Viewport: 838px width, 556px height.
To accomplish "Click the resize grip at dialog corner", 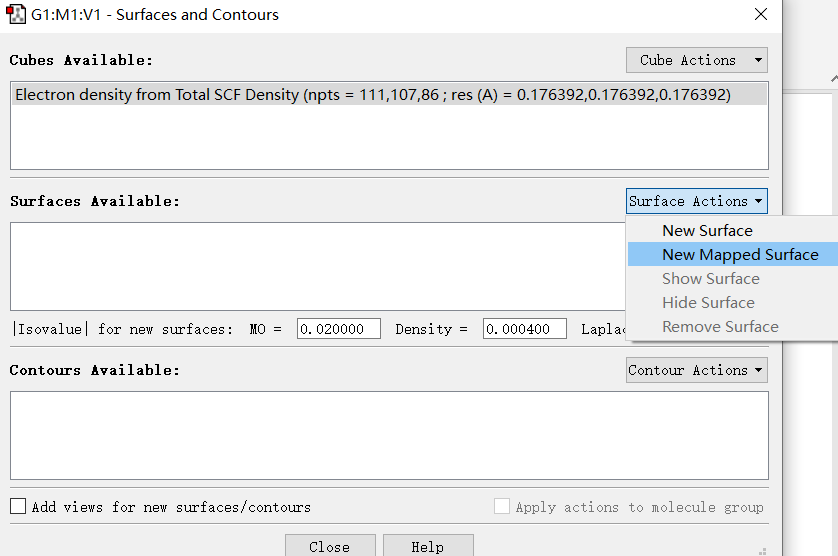I will [x=763, y=551].
